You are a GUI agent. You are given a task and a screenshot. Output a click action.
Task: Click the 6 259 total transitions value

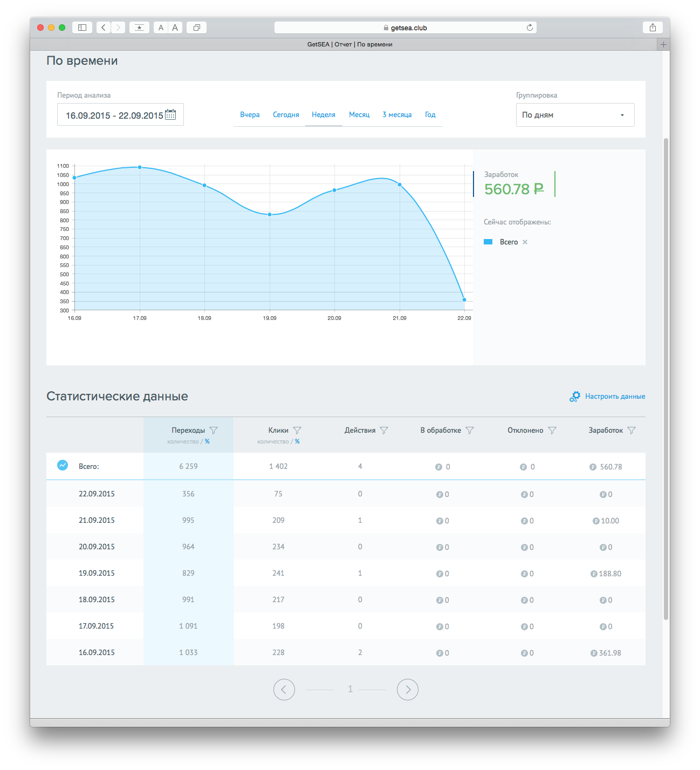pyautogui.click(x=188, y=466)
